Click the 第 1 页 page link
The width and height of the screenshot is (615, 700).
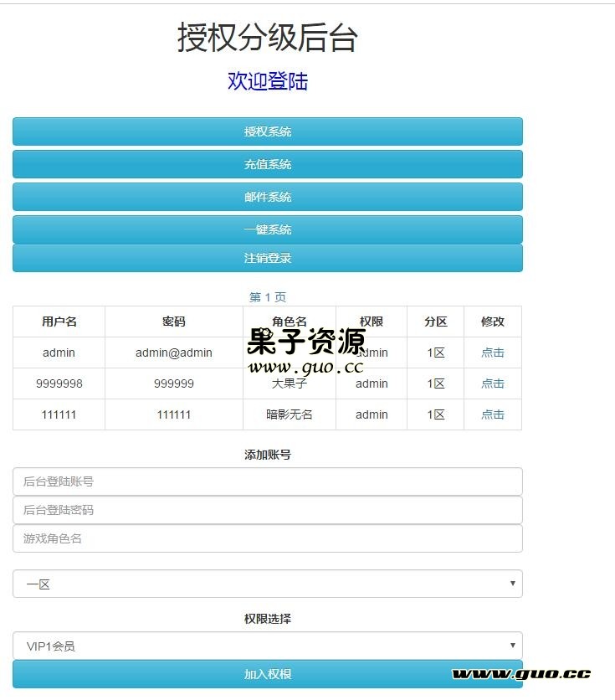[268, 297]
